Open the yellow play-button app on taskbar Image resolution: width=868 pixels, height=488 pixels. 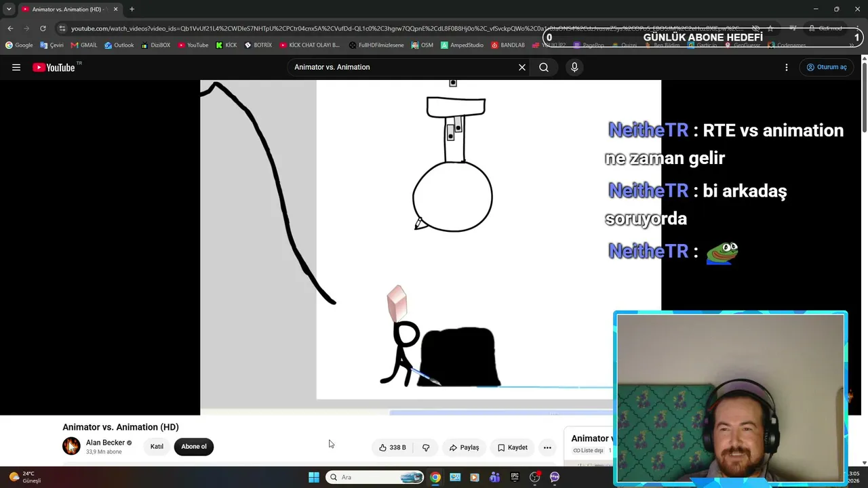[x=475, y=477]
